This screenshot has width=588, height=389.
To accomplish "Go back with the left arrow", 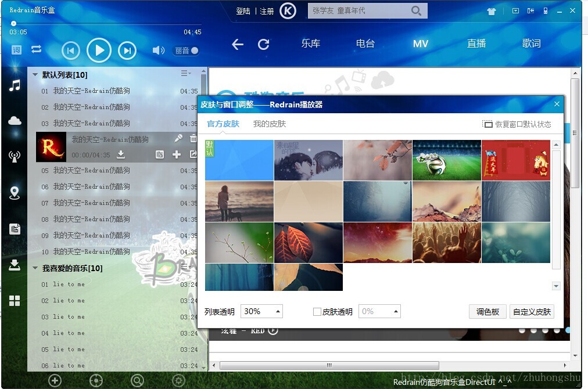I will [x=238, y=44].
